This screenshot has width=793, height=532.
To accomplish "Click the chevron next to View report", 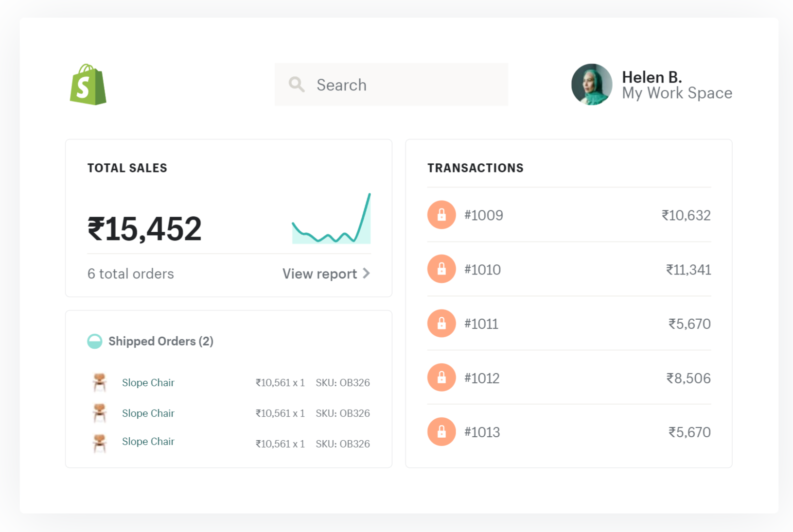I will (x=367, y=274).
